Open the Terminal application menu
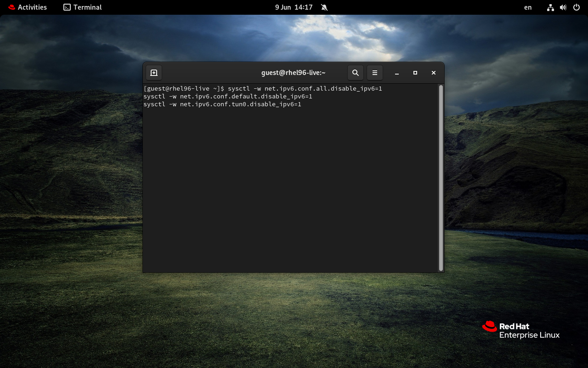 82,7
